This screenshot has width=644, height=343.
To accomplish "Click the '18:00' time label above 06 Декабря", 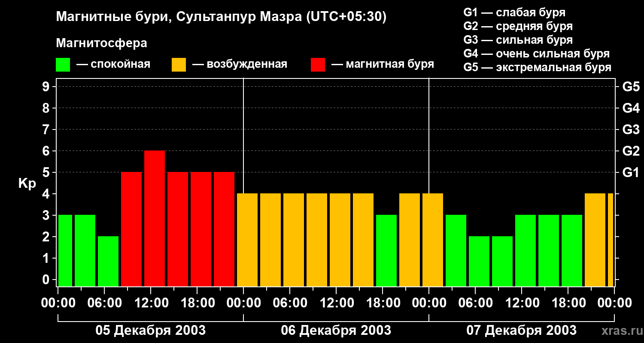I will pos(383,303).
